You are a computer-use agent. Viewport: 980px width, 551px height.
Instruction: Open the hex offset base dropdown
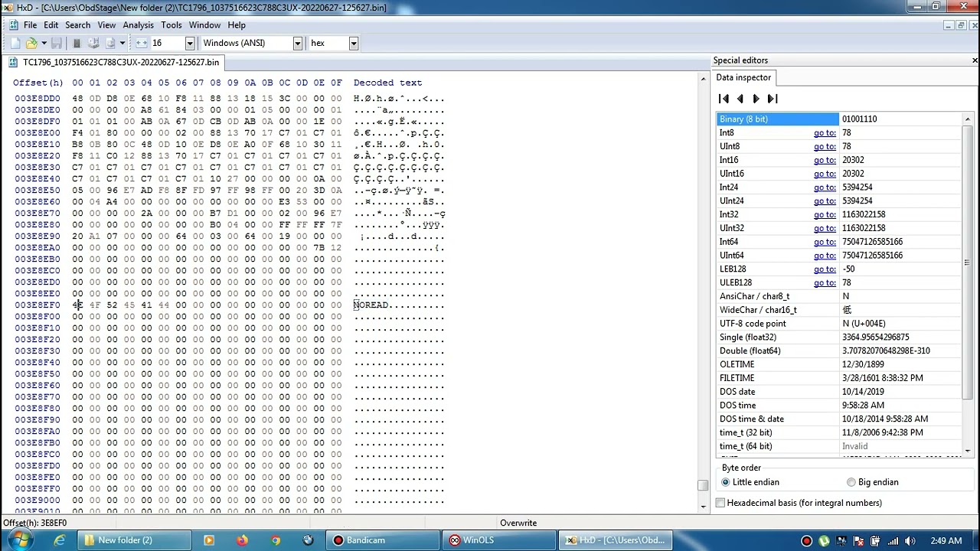tap(354, 44)
